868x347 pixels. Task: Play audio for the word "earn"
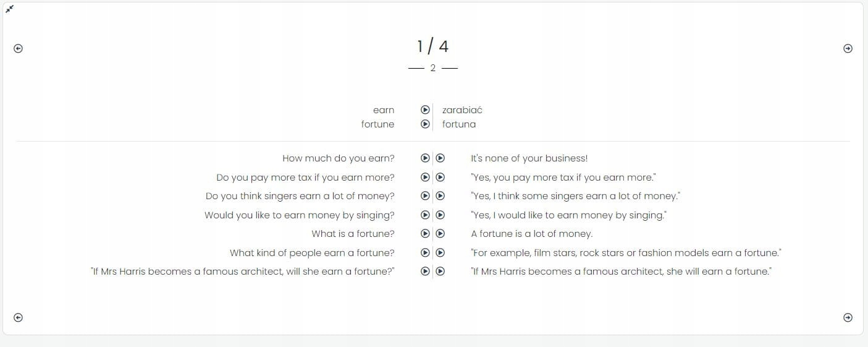pyautogui.click(x=425, y=110)
